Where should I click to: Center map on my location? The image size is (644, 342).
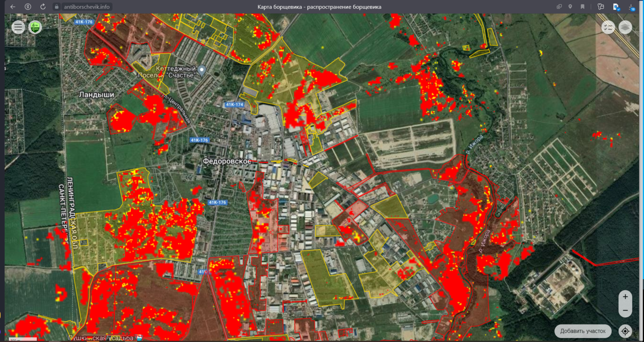pos(625,331)
